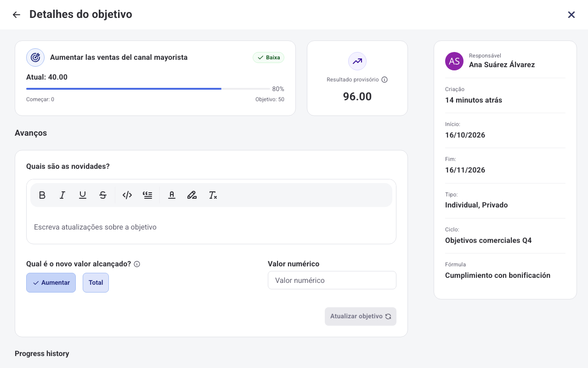Click the type value Individual, Privado

point(476,205)
